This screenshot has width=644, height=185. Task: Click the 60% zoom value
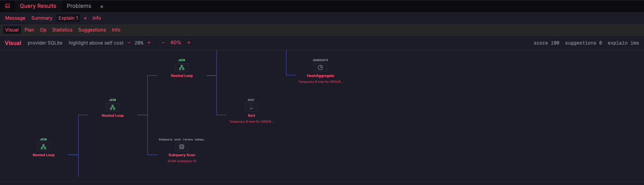click(176, 43)
